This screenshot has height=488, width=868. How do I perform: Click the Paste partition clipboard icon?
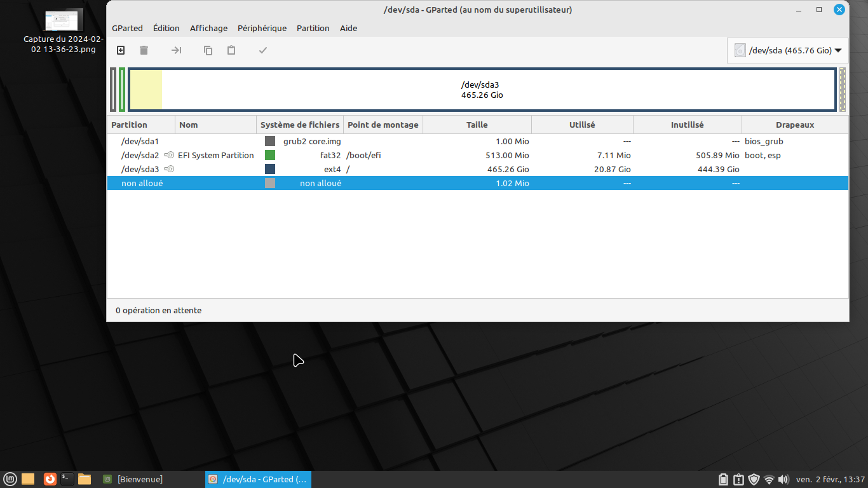pos(231,50)
